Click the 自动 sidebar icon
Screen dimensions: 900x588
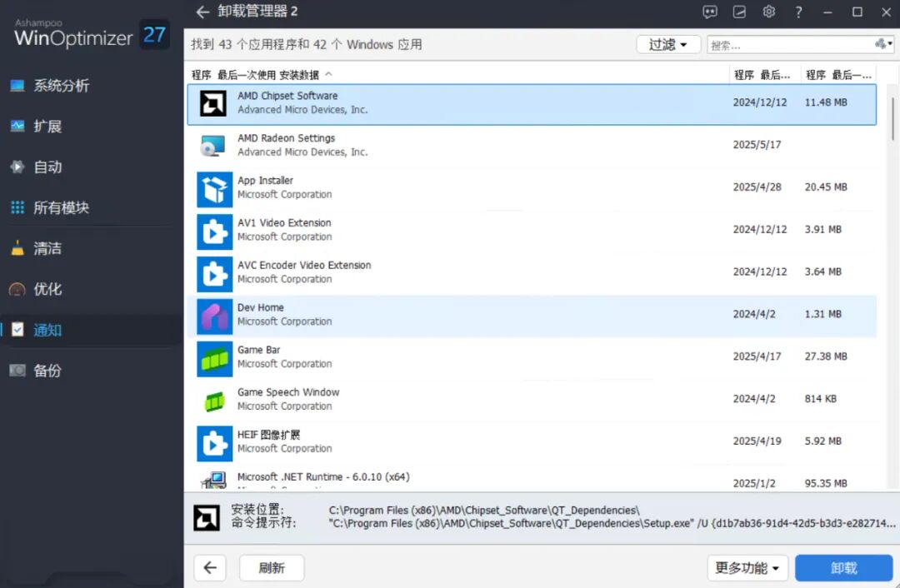(17, 167)
